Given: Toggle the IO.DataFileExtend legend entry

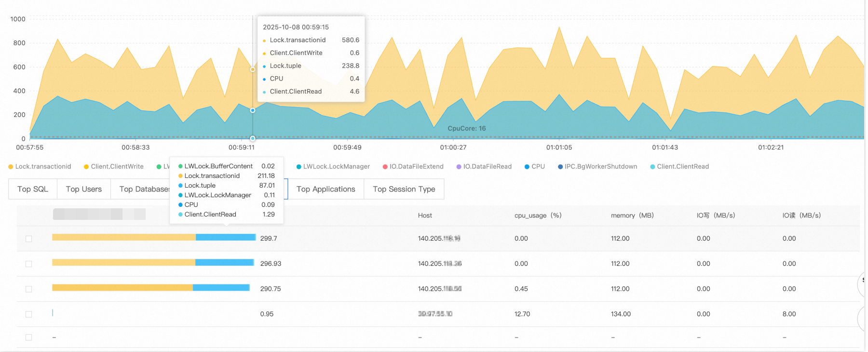Looking at the screenshot, I should click(x=413, y=166).
